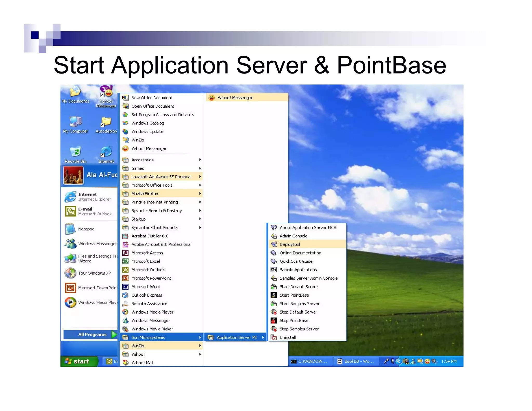Image resolution: width=532 pixels, height=411 pixels.
Task: Open Sample Applications entry
Action: [307, 270]
